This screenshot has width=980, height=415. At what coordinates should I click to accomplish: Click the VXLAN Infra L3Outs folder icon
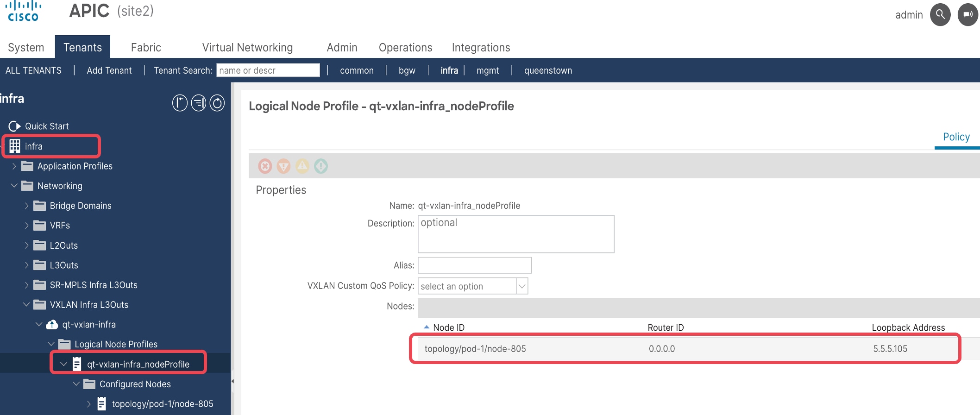tap(40, 305)
